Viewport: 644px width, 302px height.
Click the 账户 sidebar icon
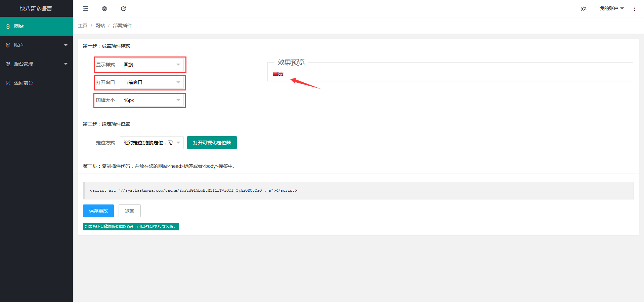tap(8, 45)
